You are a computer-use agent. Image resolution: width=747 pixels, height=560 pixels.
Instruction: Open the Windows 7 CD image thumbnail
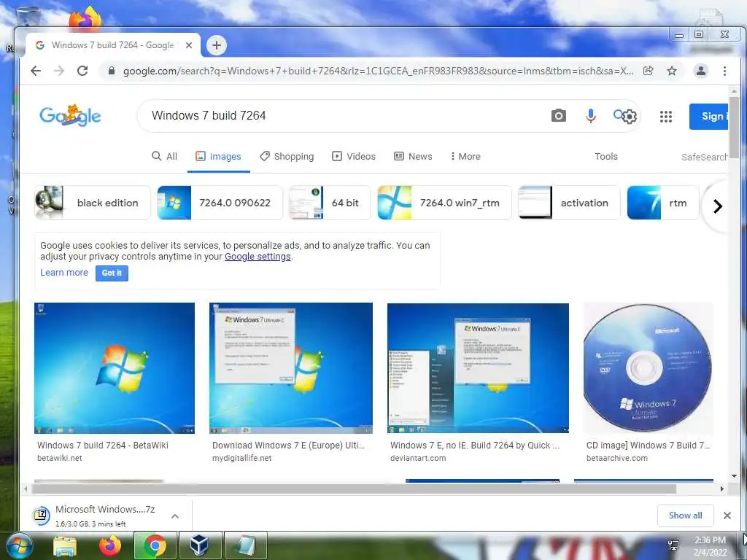pyautogui.click(x=648, y=368)
